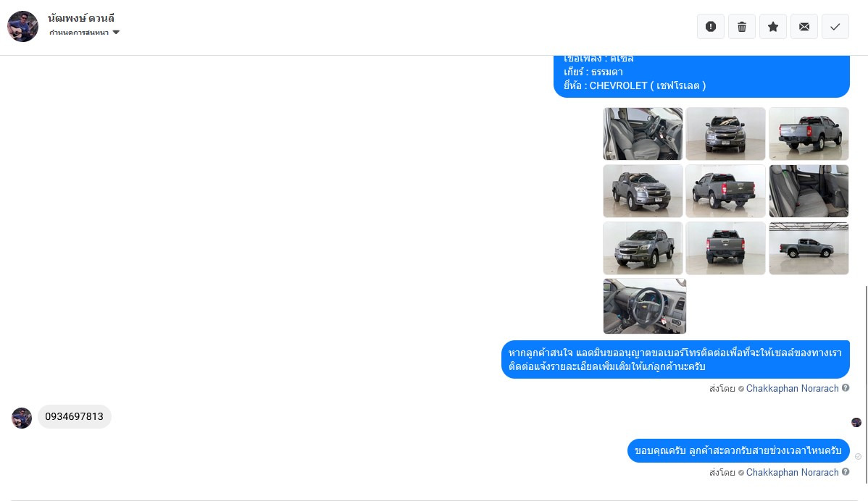
Task: View rear seat interior photo thumbnail
Action: pyautogui.click(x=809, y=191)
